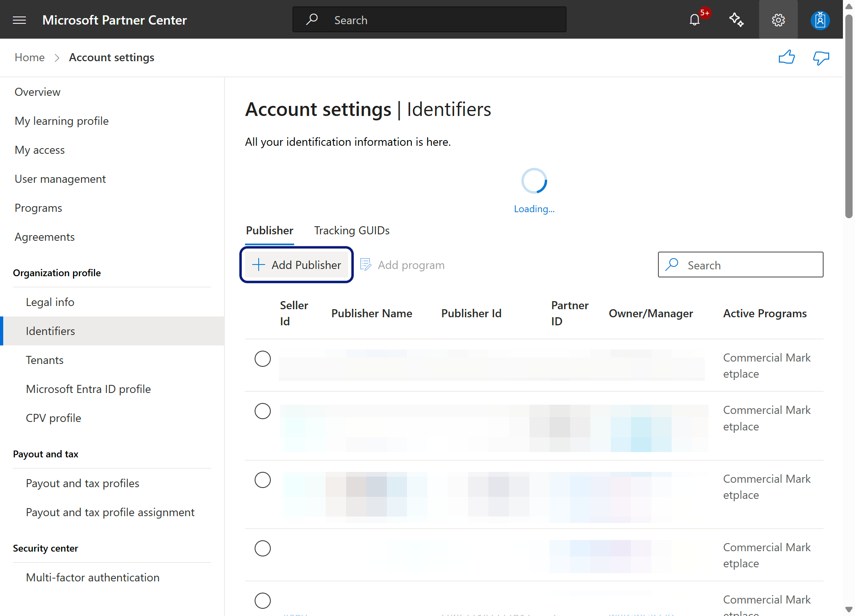Open the settings gear icon
Screen dimensions: 855x616
pyautogui.click(x=778, y=20)
